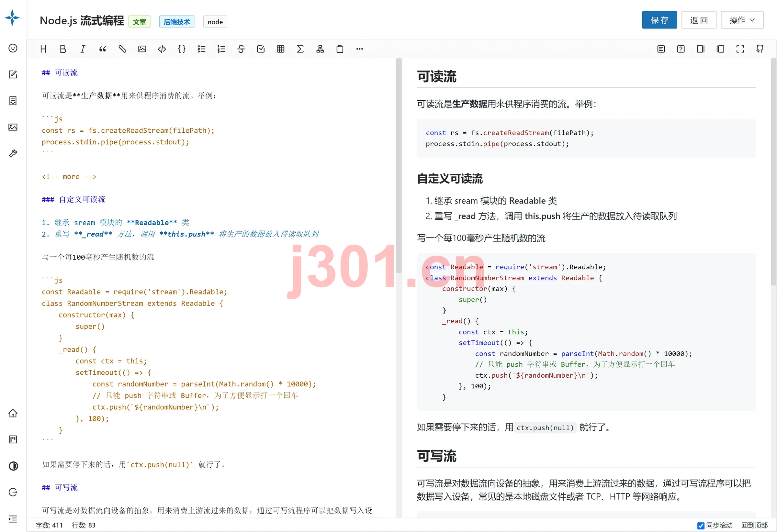Open the write/edit sidebar item
This screenshot has height=532, width=777.
coord(13,74)
